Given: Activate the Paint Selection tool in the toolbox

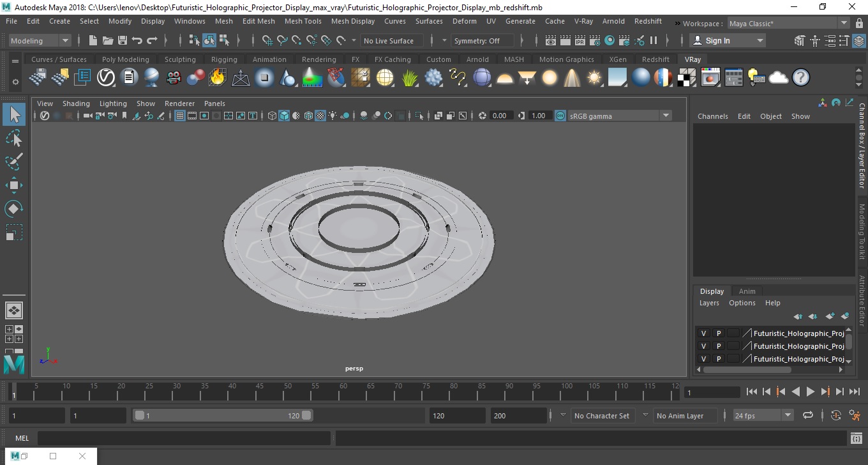Looking at the screenshot, I should [x=14, y=161].
